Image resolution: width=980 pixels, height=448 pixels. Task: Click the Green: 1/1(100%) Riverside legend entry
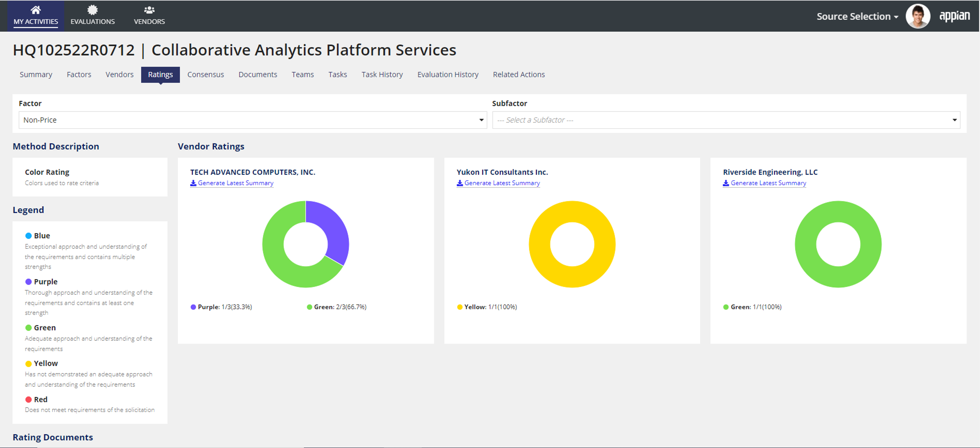point(752,307)
